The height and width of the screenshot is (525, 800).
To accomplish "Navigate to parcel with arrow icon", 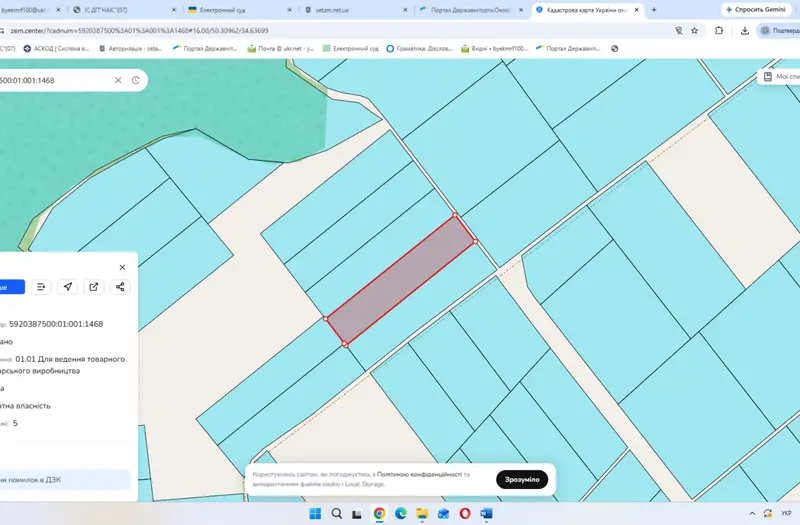I will coord(67,287).
